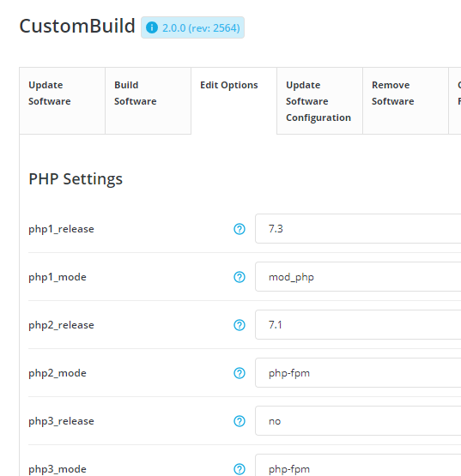Switch to the Build Software tab

(148, 101)
